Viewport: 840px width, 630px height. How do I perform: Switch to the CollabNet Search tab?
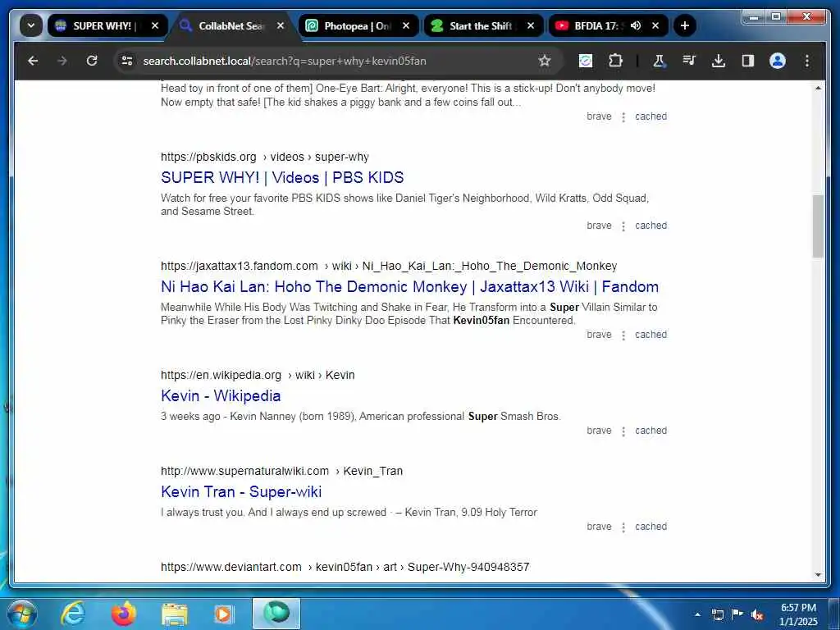tap(232, 25)
